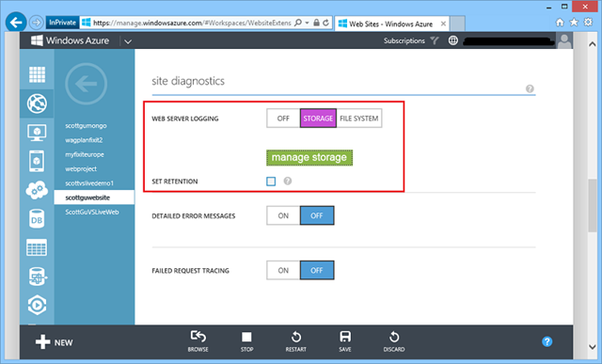
Task: Open Subscriptions in the header
Action: (404, 40)
